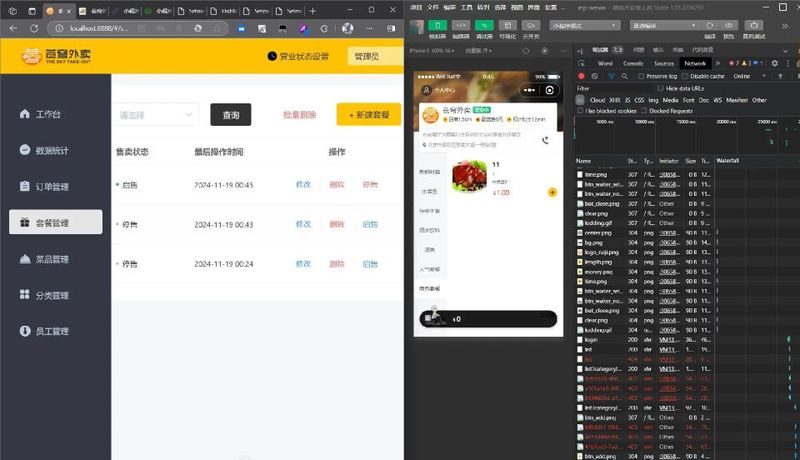
Task: Stop network recording with red button
Action: click(581, 76)
